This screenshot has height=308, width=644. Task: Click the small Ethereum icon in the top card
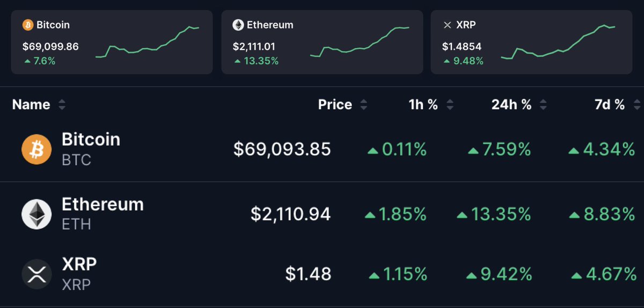point(238,25)
